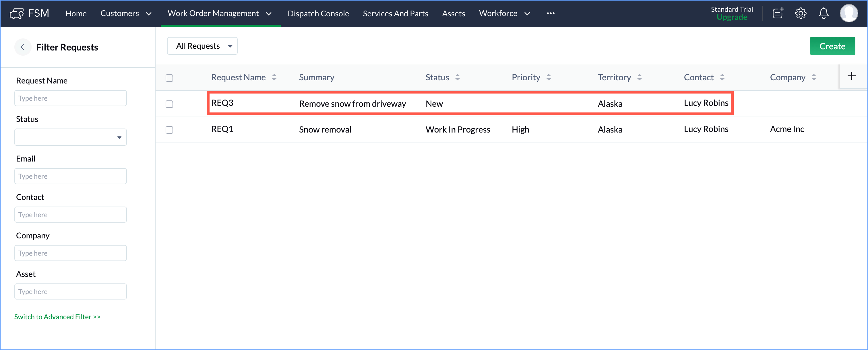This screenshot has width=868, height=350.
Task: Open the three-dots more menu in navbar
Action: [551, 13]
